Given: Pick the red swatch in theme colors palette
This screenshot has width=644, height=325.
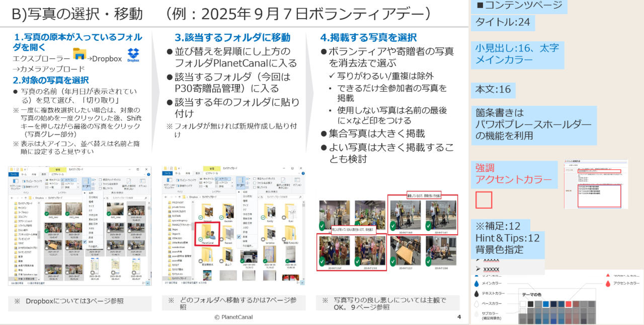Looking at the screenshot, I should pos(569,304).
